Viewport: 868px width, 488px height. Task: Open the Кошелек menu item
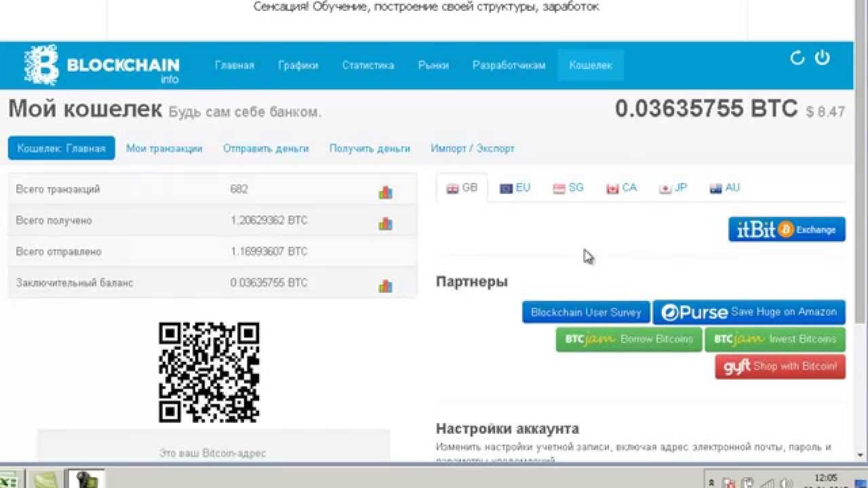click(591, 66)
